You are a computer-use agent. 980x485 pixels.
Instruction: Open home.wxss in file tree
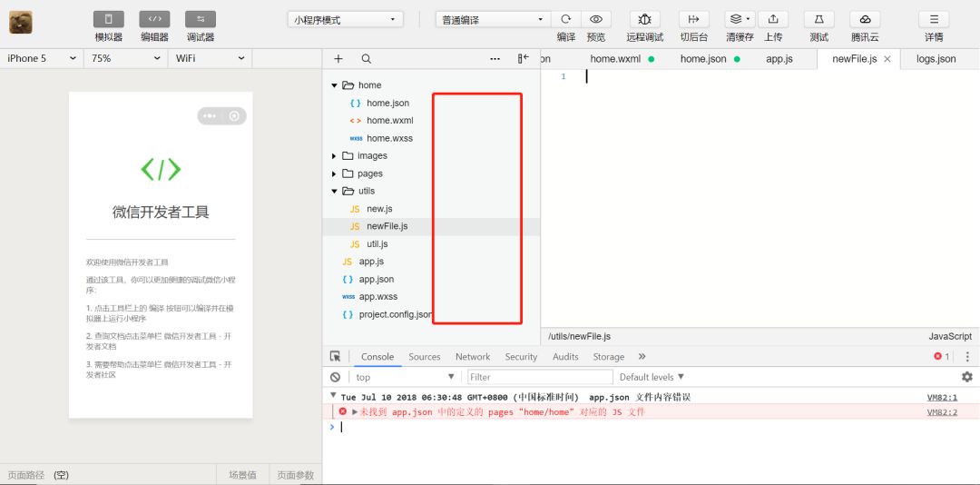click(x=389, y=138)
